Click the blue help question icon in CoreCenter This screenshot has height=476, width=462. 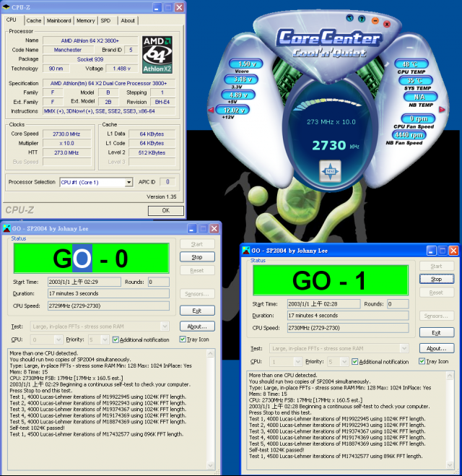coord(362,19)
